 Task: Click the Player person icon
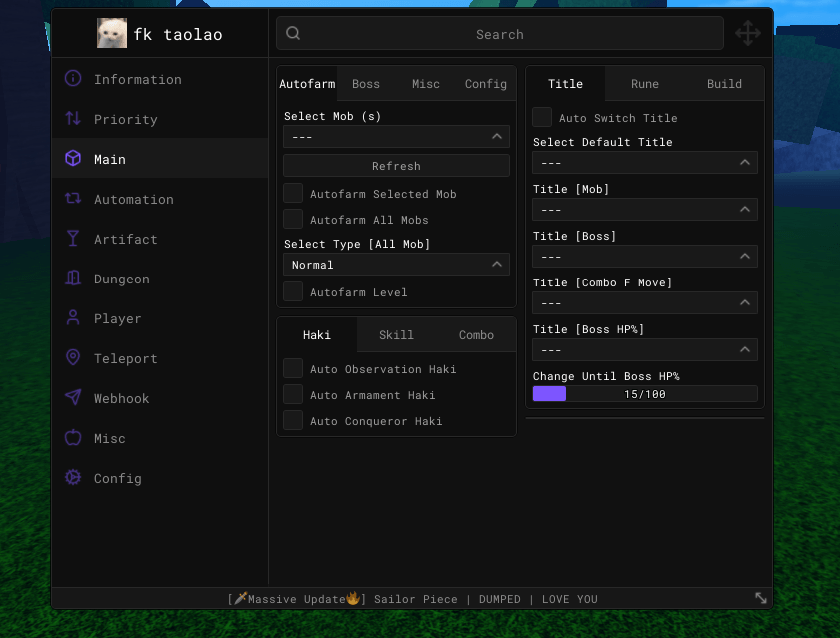73,318
